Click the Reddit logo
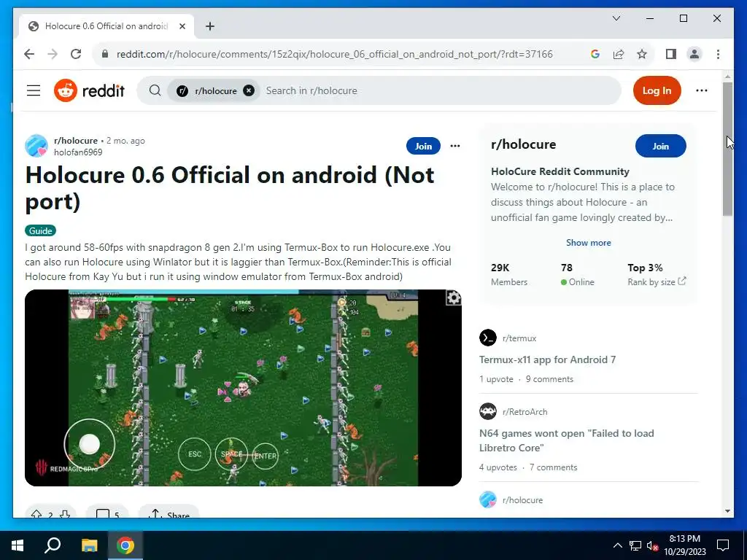The image size is (747, 560). pos(89,90)
